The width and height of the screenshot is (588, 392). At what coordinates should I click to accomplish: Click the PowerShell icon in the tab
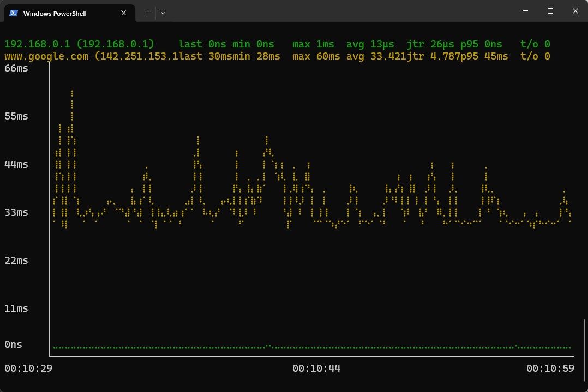(14, 13)
